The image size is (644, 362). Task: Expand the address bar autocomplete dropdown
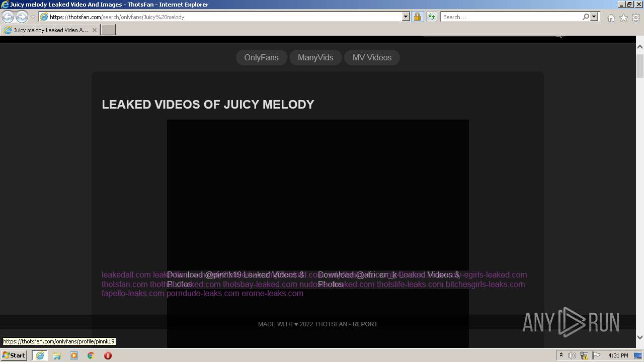click(x=406, y=17)
